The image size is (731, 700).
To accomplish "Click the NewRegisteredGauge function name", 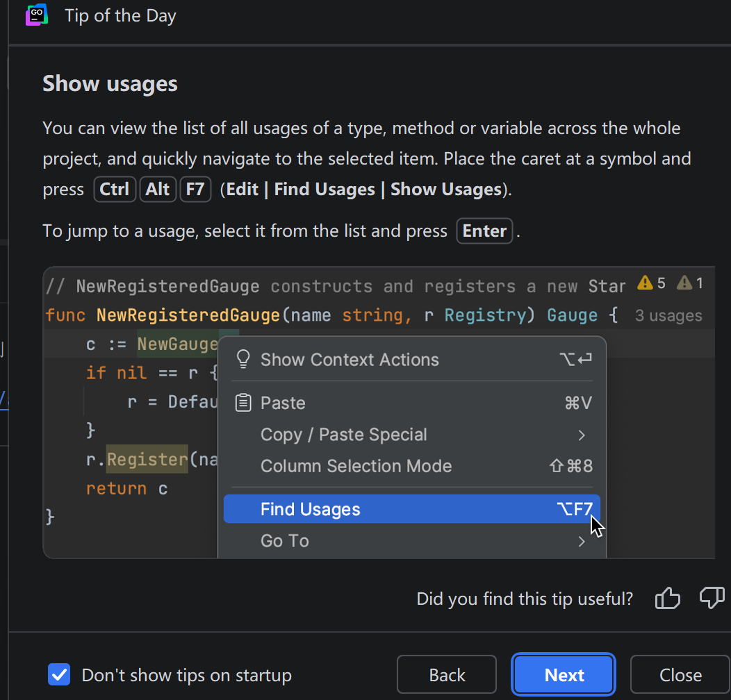I will [188, 315].
